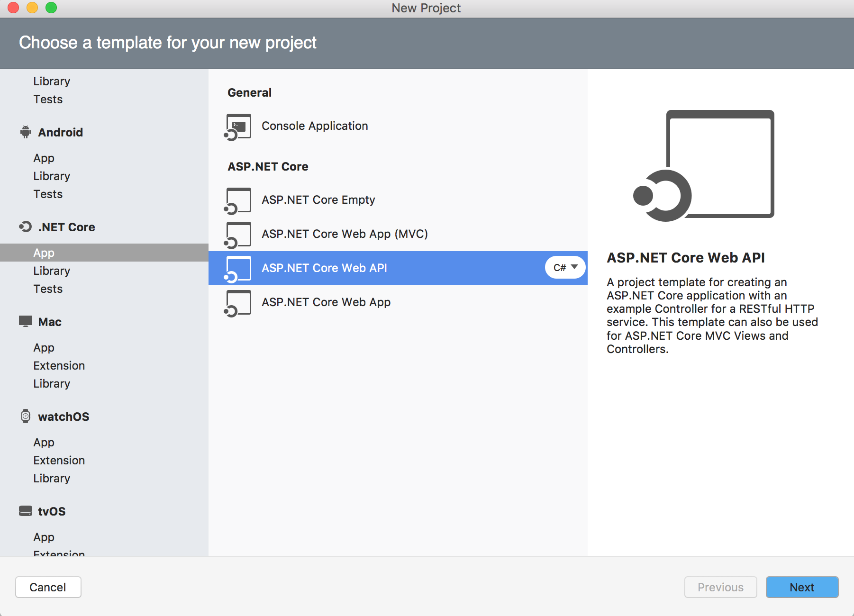Select ASP.NET Core Empty template label

click(x=318, y=200)
